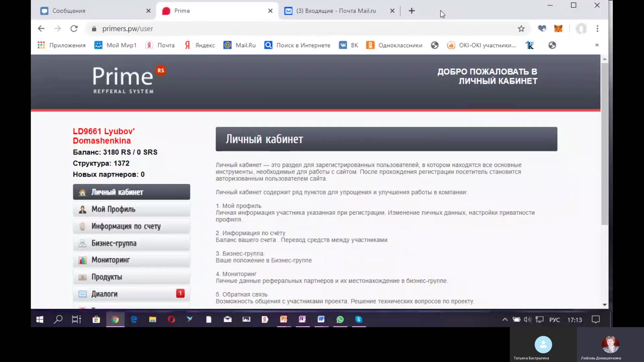Open the OKI-OKI участники bookmark
The height and width of the screenshot is (362, 644).
(x=481, y=45)
